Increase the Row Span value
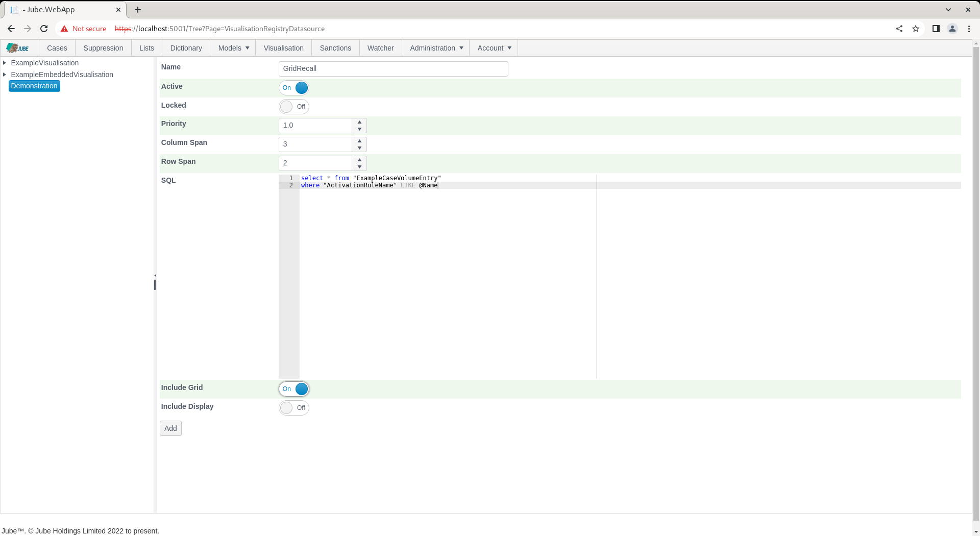 (359, 160)
